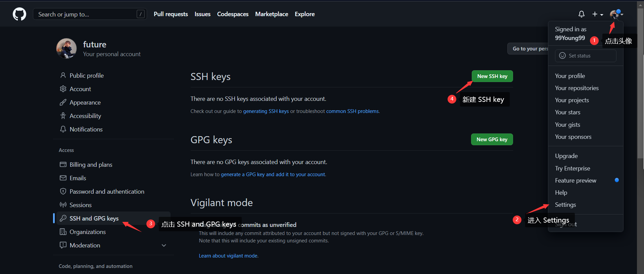Open common SSH problems link

click(x=353, y=111)
